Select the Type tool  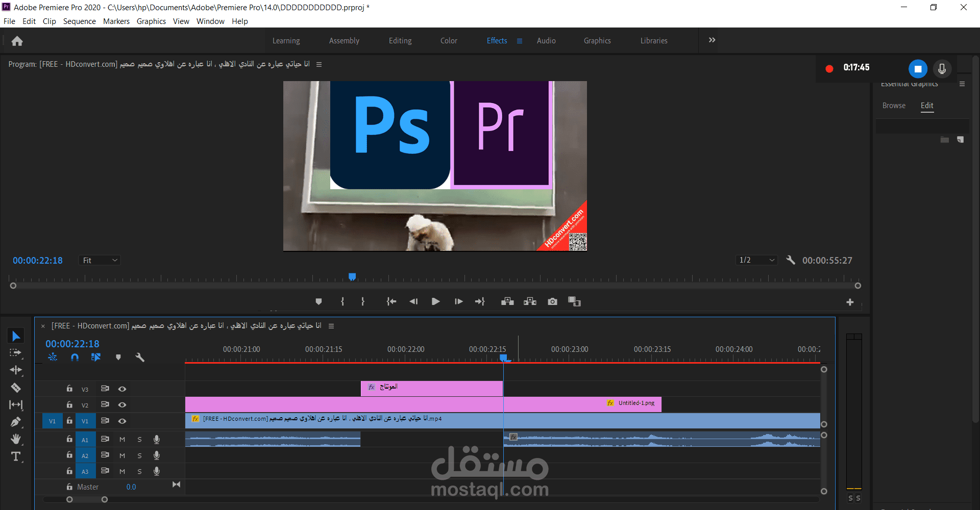16,456
